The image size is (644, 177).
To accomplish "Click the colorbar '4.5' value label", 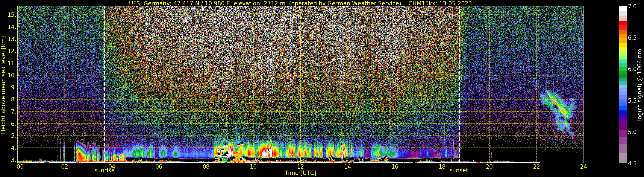I will [632, 163].
